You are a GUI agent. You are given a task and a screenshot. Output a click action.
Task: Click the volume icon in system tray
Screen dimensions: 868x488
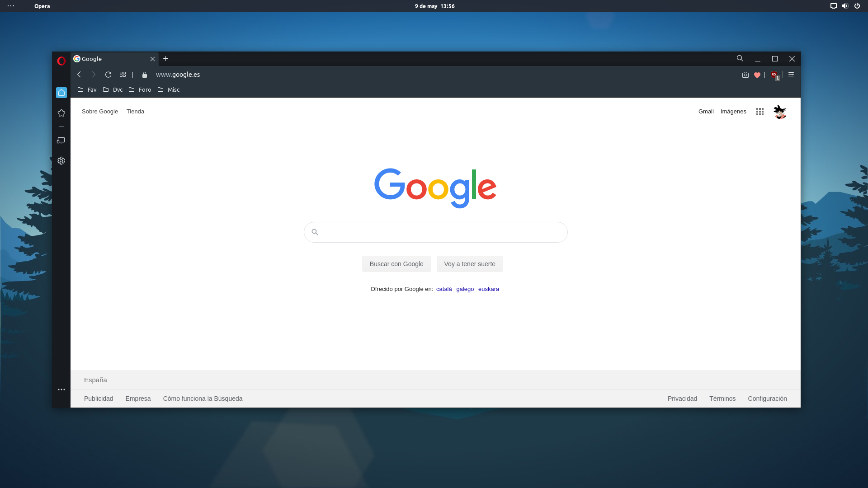(x=845, y=6)
